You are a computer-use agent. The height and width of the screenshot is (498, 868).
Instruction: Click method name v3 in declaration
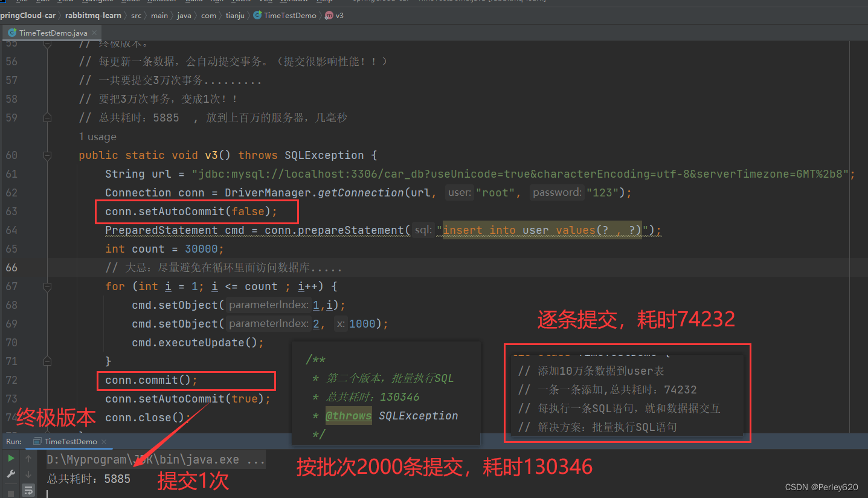click(211, 155)
